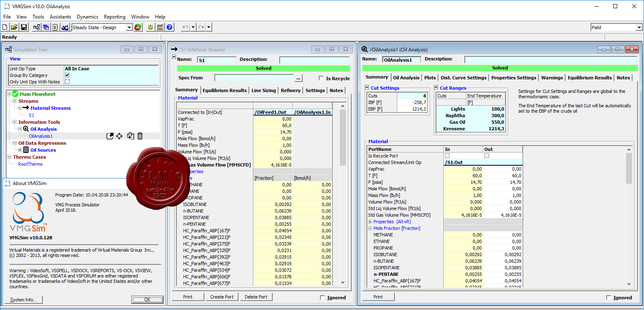Uncheck Group By Category checkbox
Viewport: 644px width, 310px height.
click(x=67, y=75)
